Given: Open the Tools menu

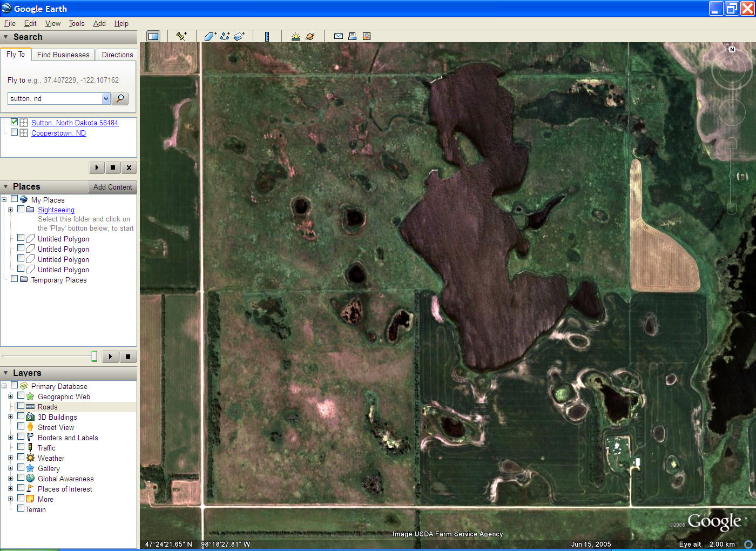Looking at the screenshot, I should [77, 23].
